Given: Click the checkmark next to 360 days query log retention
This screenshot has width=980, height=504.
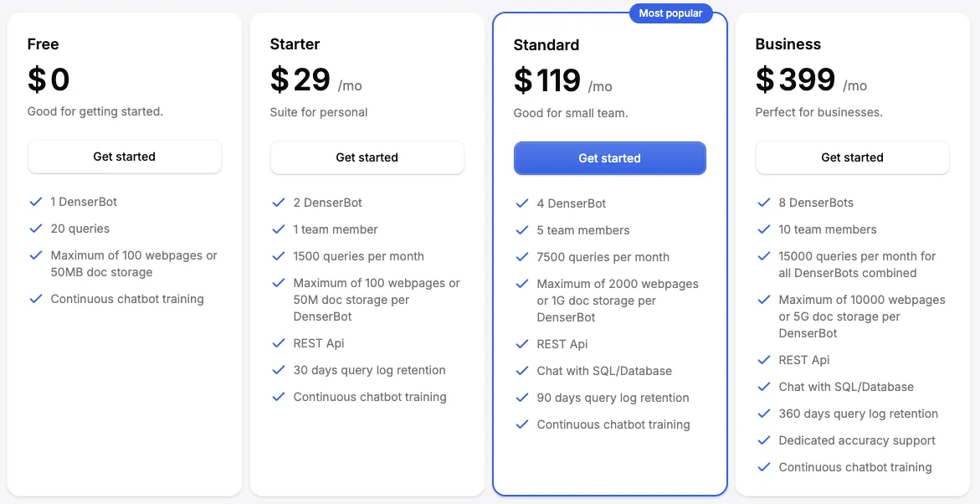Looking at the screenshot, I should (x=764, y=413).
